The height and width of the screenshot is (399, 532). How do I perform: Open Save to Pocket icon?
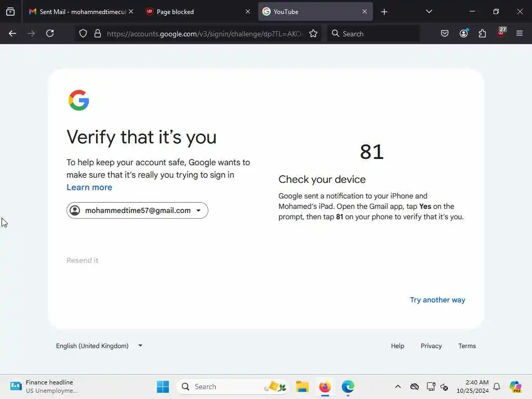pos(445,33)
